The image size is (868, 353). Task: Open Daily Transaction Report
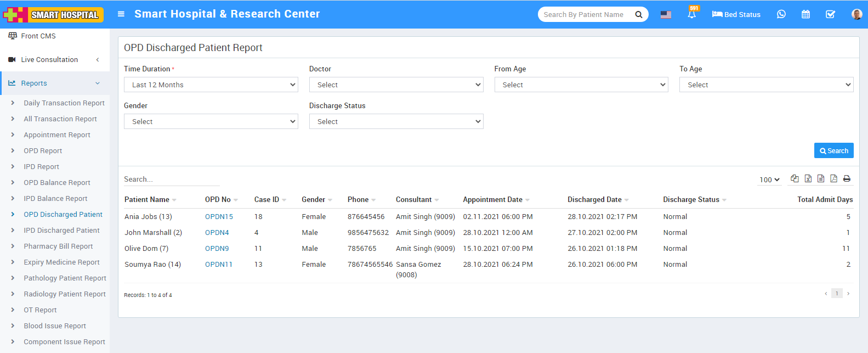click(64, 103)
